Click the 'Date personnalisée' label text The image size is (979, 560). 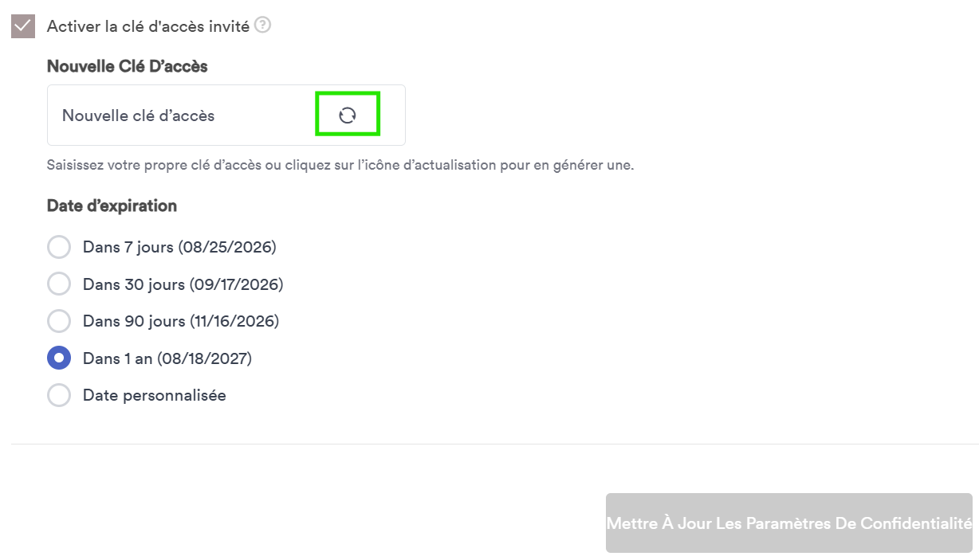[155, 395]
